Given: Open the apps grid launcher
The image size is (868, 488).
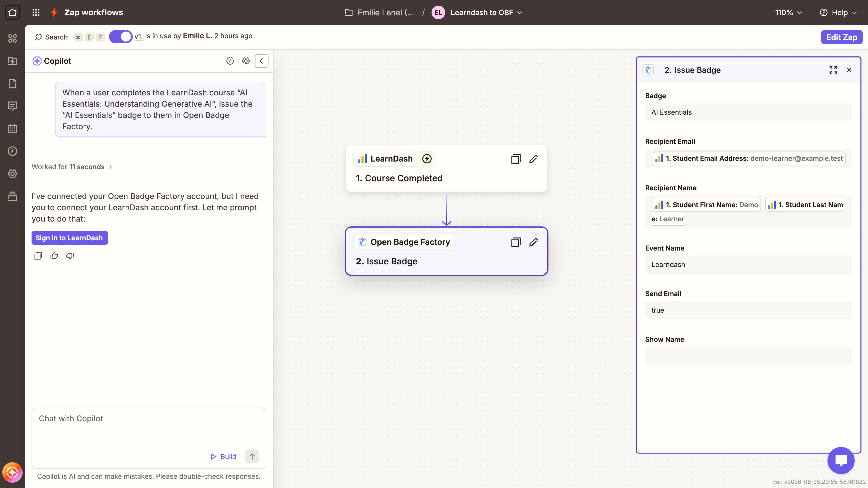Looking at the screenshot, I should coord(36,13).
